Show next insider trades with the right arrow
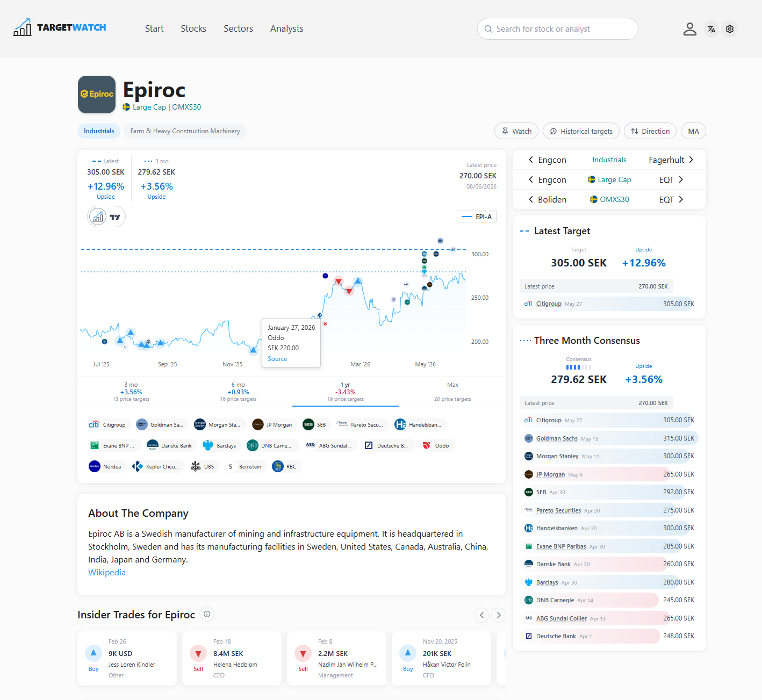This screenshot has width=762, height=700. pos(499,615)
